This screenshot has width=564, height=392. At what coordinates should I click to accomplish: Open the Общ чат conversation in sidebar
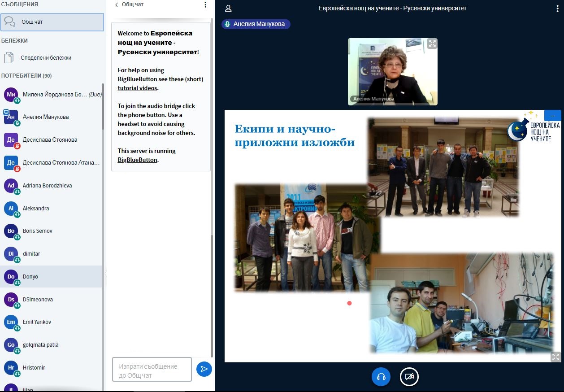pos(52,22)
